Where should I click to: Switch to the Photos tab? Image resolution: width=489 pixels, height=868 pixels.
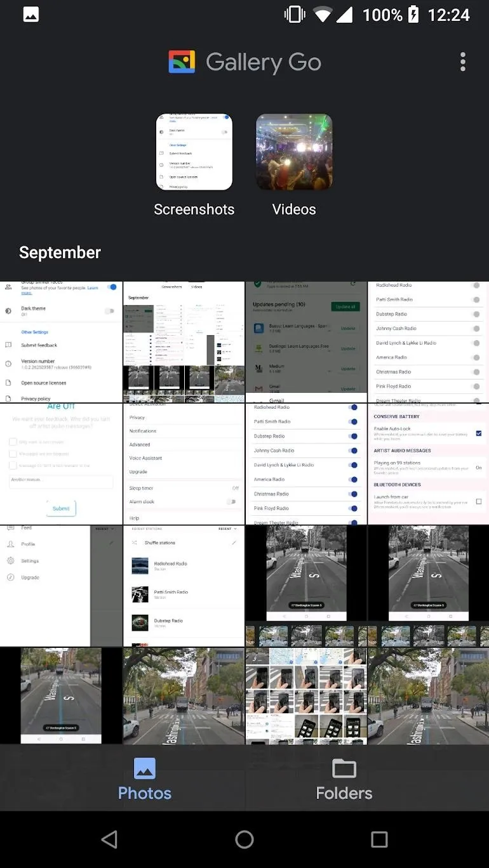coord(145,779)
